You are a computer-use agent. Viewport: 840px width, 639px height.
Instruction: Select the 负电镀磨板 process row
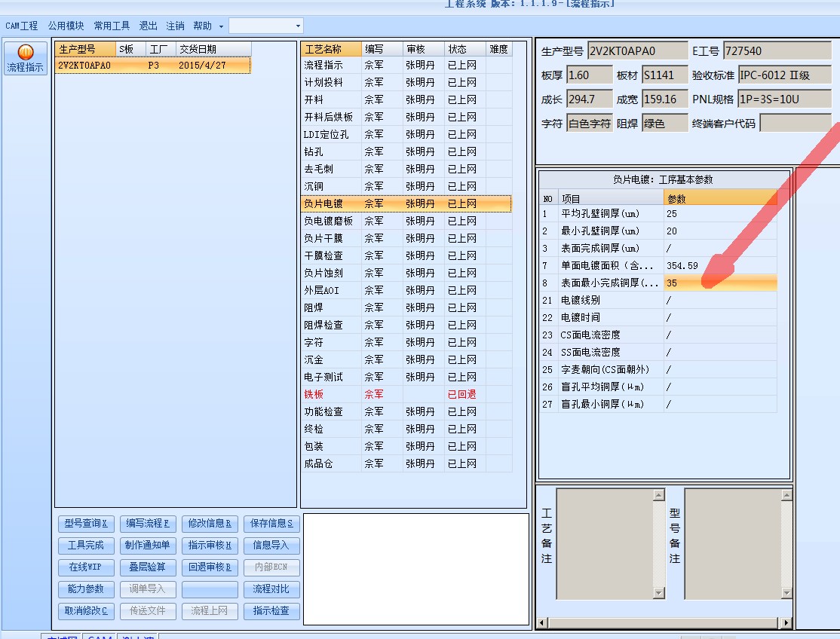pyautogui.click(x=406, y=221)
